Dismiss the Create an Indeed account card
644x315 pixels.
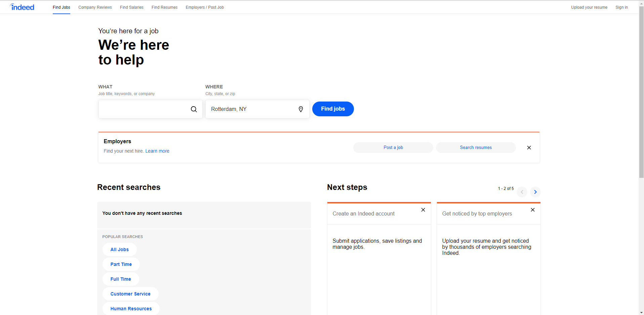423,210
